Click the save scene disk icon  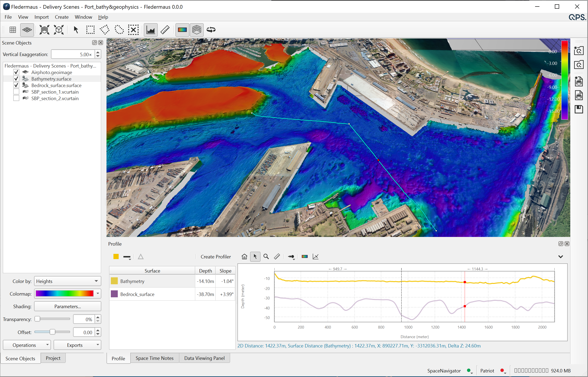click(579, 109)
